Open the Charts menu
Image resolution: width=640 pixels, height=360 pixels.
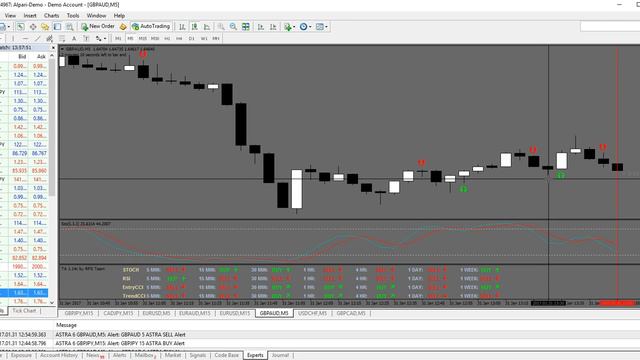(x=51, y=16)
